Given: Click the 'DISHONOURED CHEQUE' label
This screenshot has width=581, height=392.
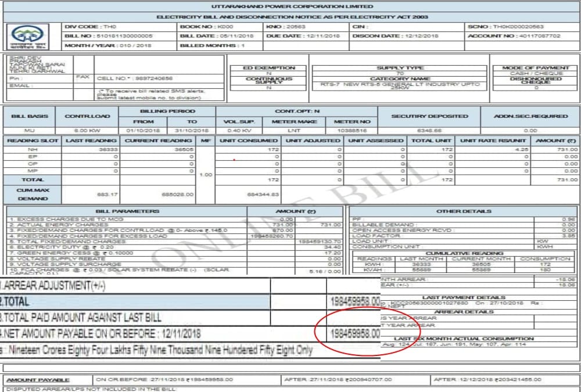Looking at the screenshot, I should point(536,80).
